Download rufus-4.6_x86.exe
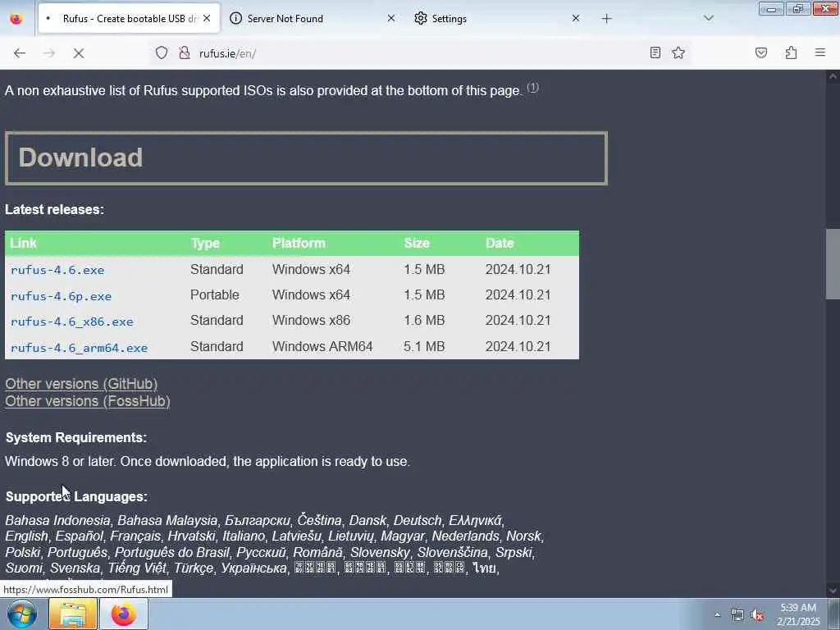This screenshot has width=840, height=630. [x=72, y=322]
